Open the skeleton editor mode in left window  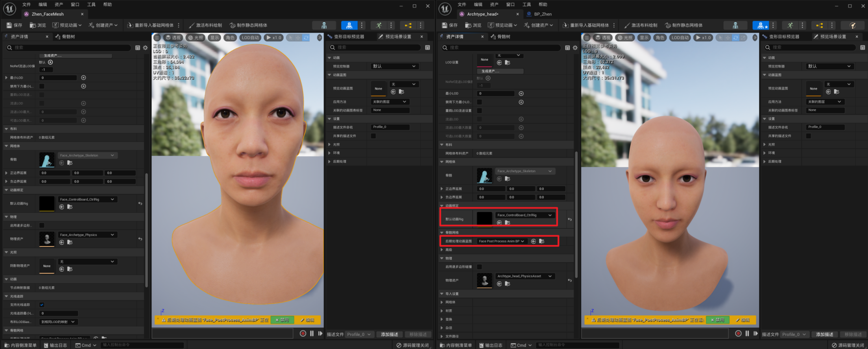(324, 25)
